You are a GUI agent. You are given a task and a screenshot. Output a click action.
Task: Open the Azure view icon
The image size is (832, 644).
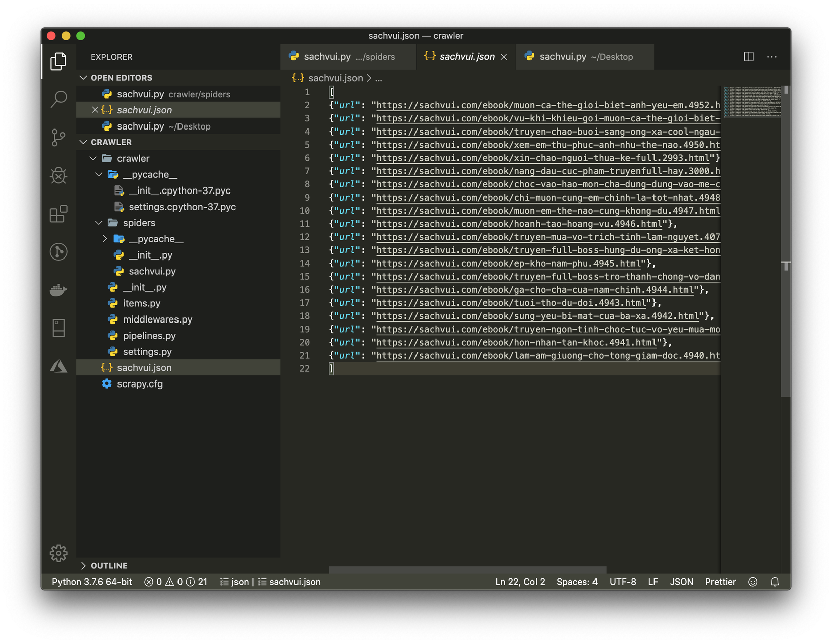pyautogui.click(x=58, y=366)
